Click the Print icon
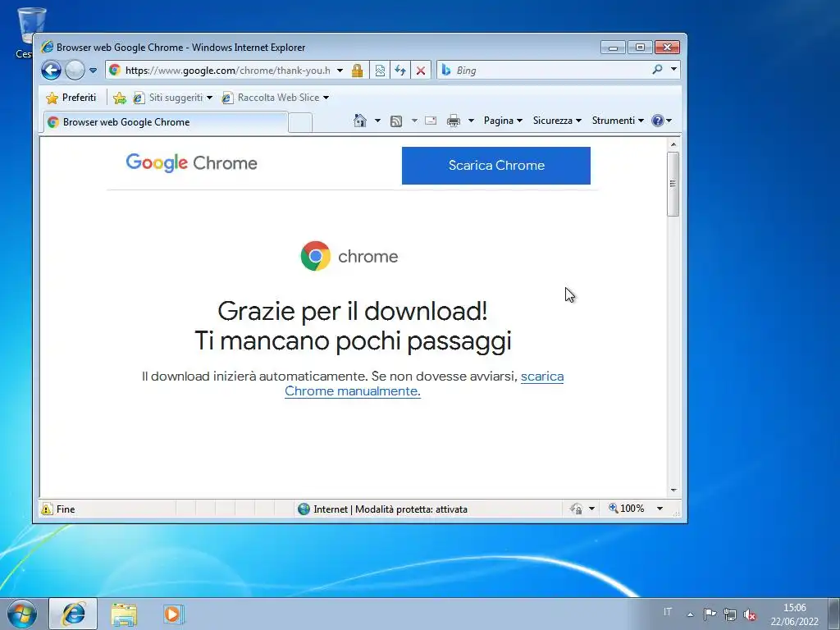The height and width of the screenshot is (630, 840). point(453,121)
